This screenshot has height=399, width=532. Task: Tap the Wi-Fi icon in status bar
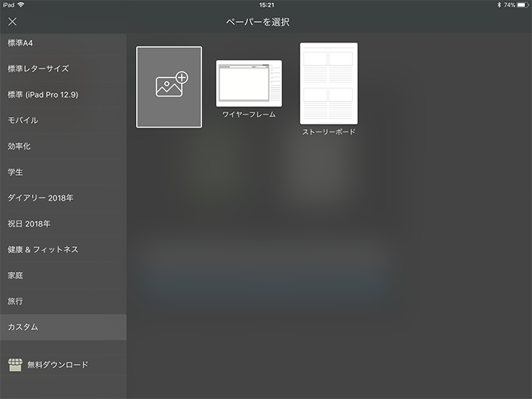(21, 5)
